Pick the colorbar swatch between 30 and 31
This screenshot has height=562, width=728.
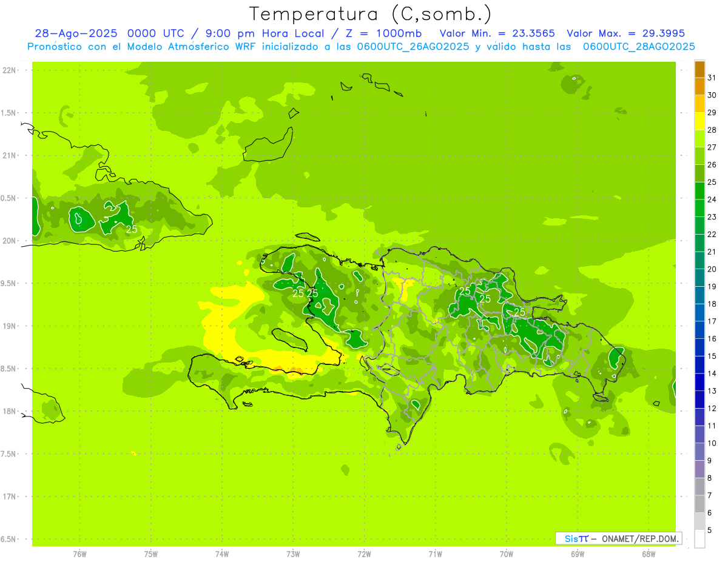(699, 87)
